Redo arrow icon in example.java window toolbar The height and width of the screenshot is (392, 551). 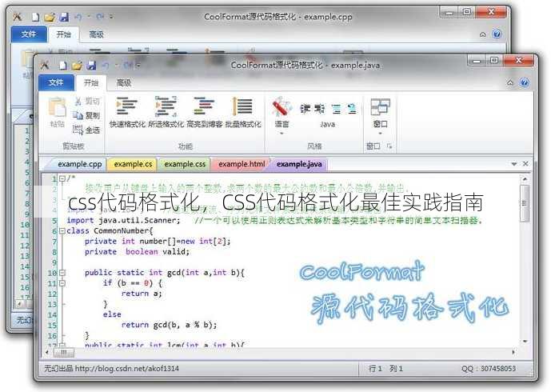pos(128,66)
